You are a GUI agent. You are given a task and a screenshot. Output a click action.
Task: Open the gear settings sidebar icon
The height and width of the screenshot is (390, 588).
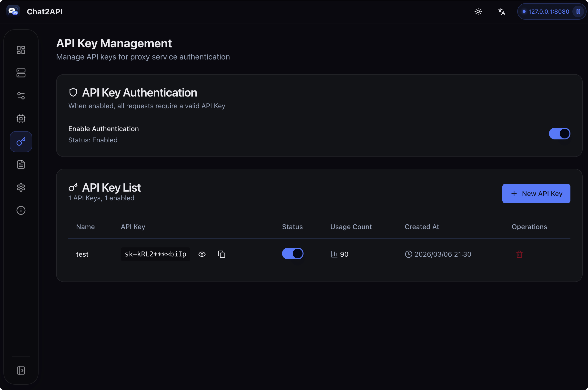[x=21, y=187]
